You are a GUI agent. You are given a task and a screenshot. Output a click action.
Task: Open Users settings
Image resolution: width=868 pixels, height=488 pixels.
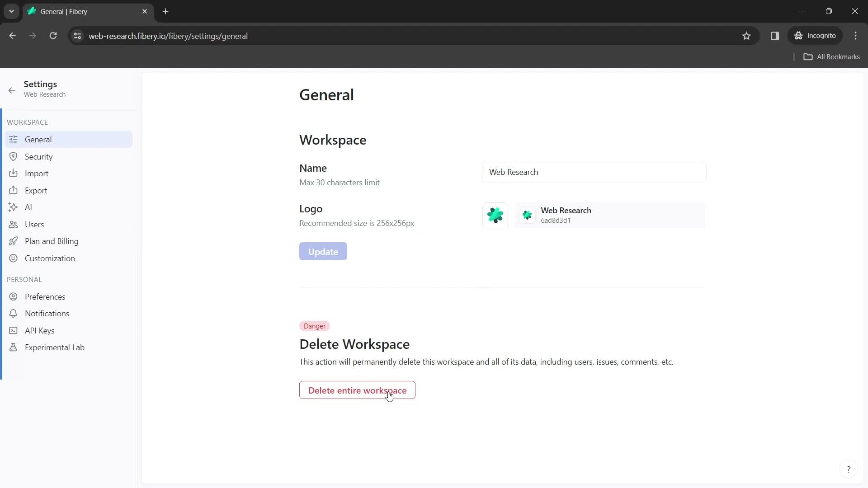click(x=69, y=224)
